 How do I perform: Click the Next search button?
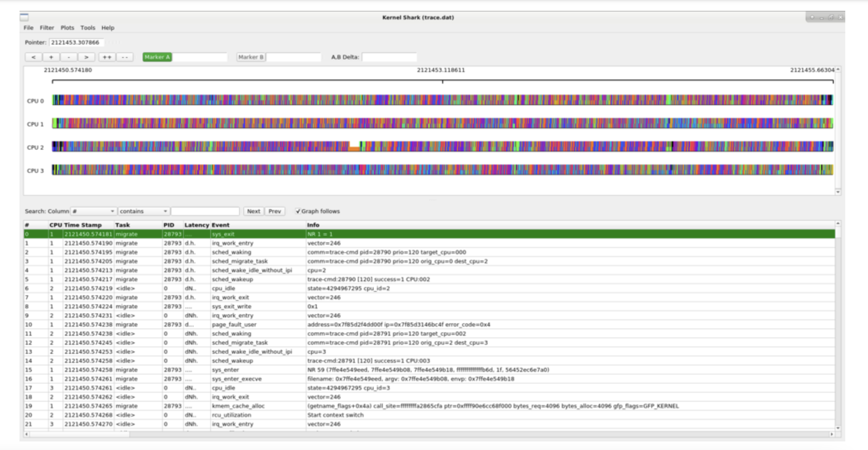tap(253, 211)
